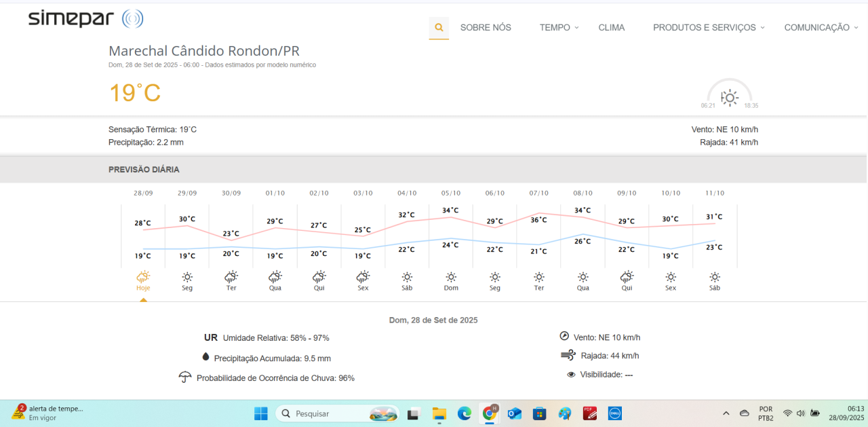Open the SOBRE NÓS menu item
Screen dimensions: 868x427
tap(486, 28)
